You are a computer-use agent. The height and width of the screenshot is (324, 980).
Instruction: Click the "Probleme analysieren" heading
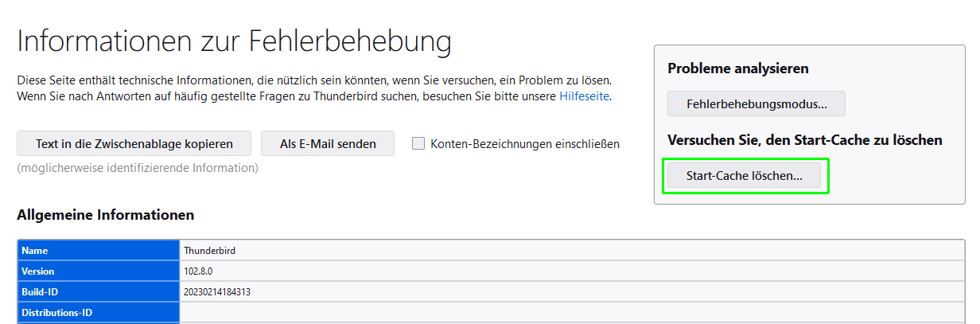(737, 68)
